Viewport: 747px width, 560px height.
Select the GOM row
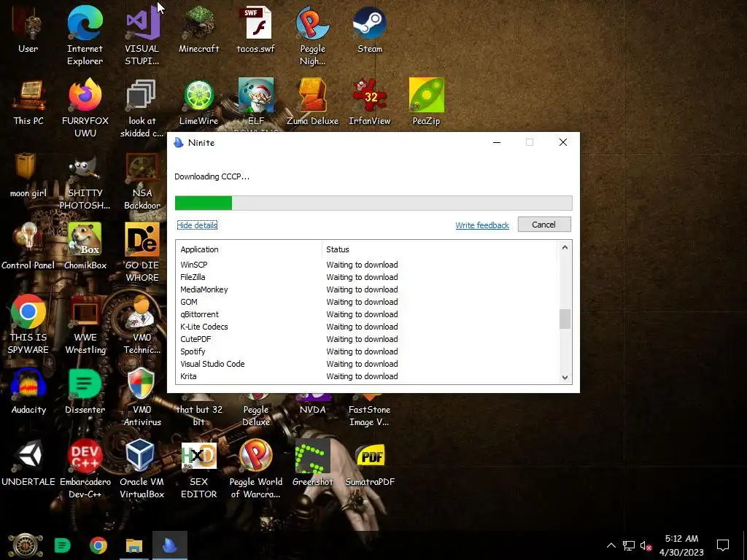pos(367,302)
